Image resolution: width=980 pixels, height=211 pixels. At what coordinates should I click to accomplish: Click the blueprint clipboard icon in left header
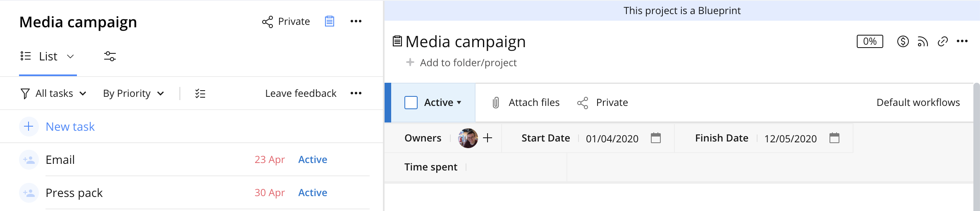[330, 21]
